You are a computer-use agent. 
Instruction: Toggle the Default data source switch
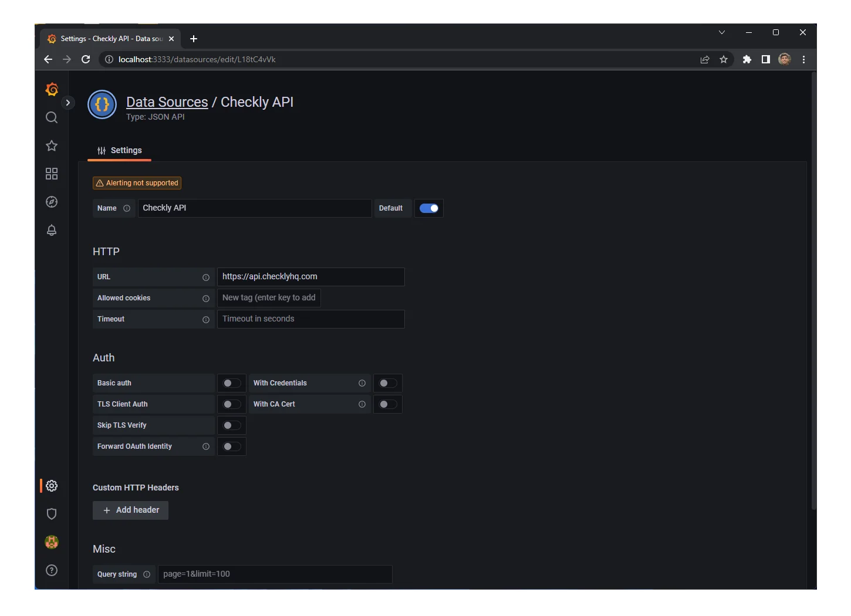pyautogui.click(x=429, y=208)
